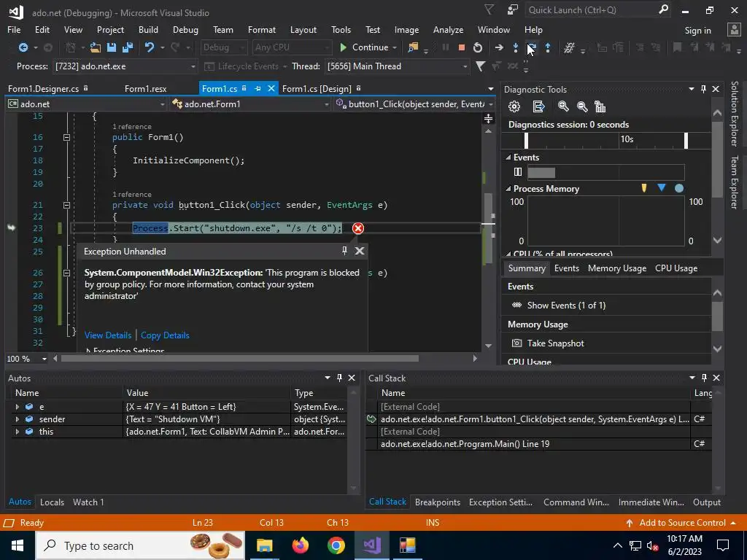747x560 pixels.
Task: Click the diagnostics timeline left selection marker
Action: coord(526,140)
